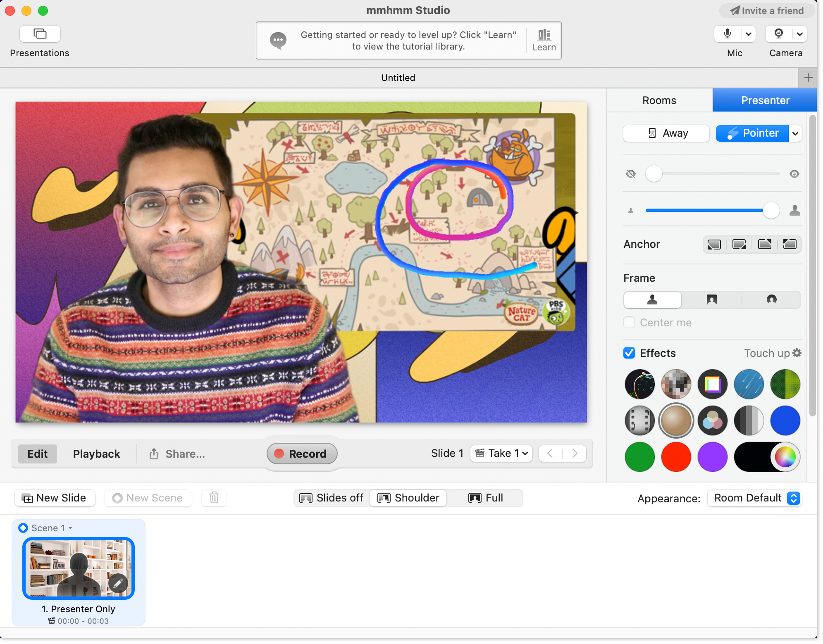Click the speech bubble tip icon
Screen dimensions: 823x644
(x=278, y=40)
